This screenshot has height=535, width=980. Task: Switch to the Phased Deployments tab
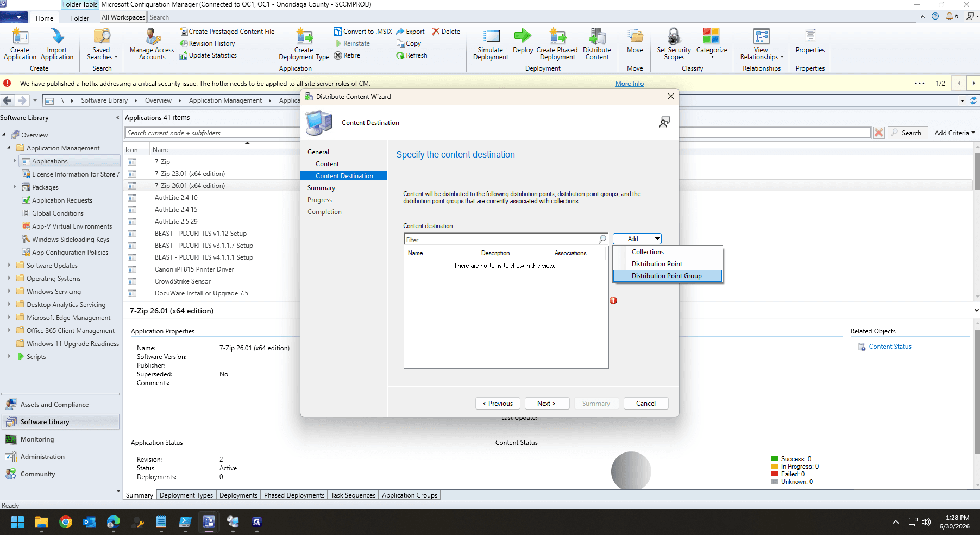tap(294, 495)
